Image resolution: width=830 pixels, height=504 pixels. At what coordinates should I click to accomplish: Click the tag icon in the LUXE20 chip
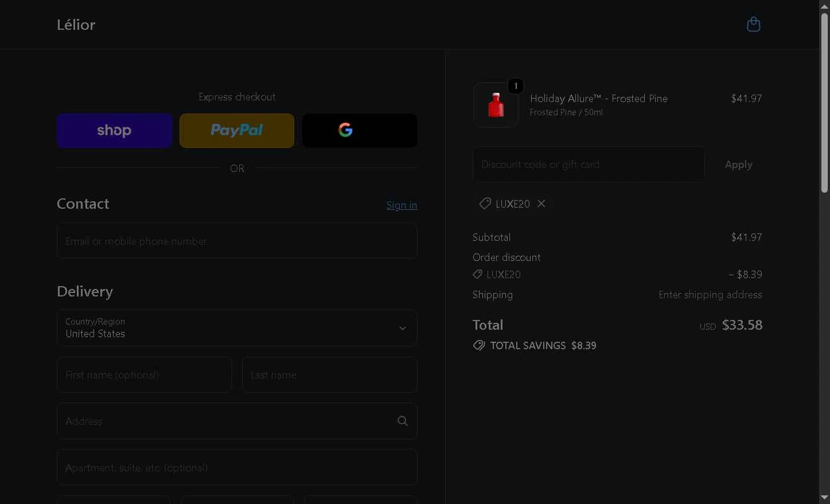(x=485, y=204)
